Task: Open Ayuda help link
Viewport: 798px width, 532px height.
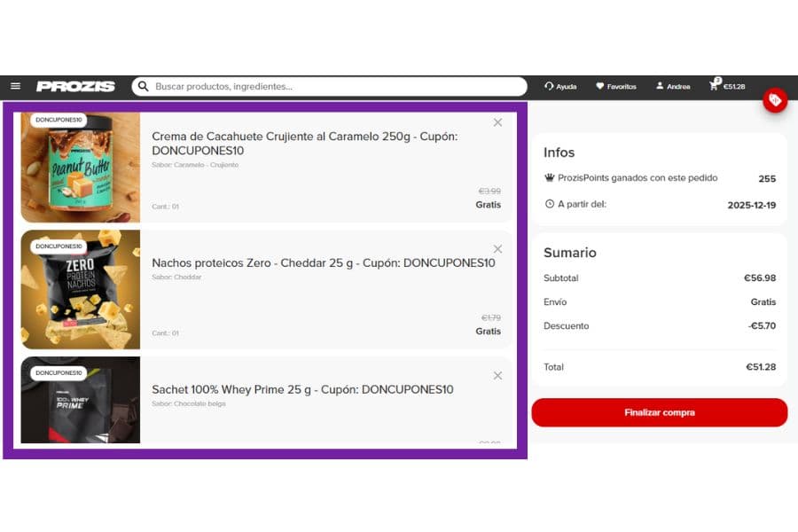Action: 560,87
